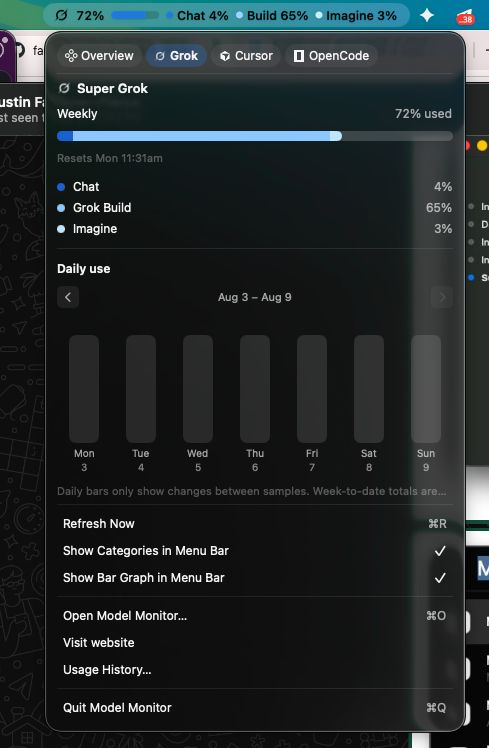
Task: Click Visit website
Action: click(255, 643)
